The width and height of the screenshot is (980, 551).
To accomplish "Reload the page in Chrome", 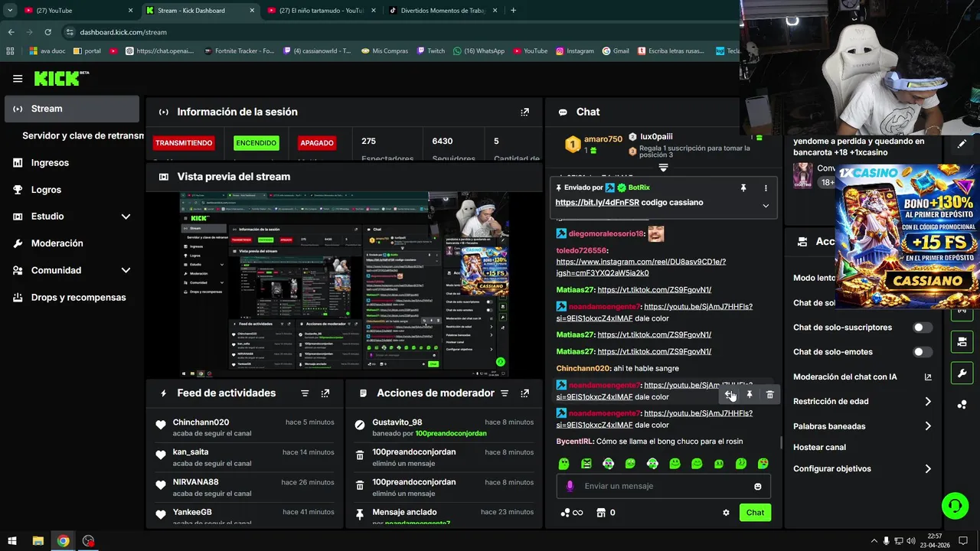I will [48, 32].
